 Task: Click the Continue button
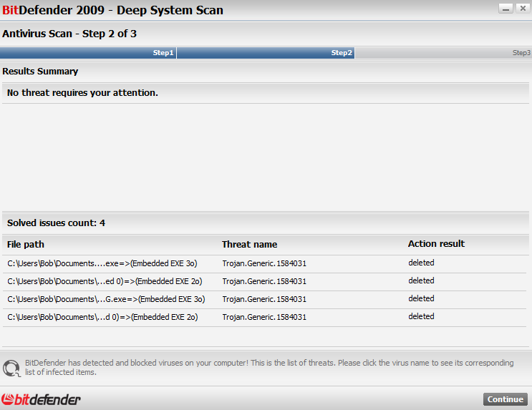point(506,399)
